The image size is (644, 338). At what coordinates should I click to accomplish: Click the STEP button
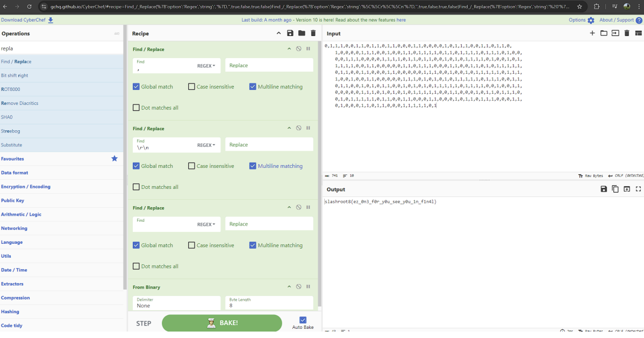tap(144, 323)
